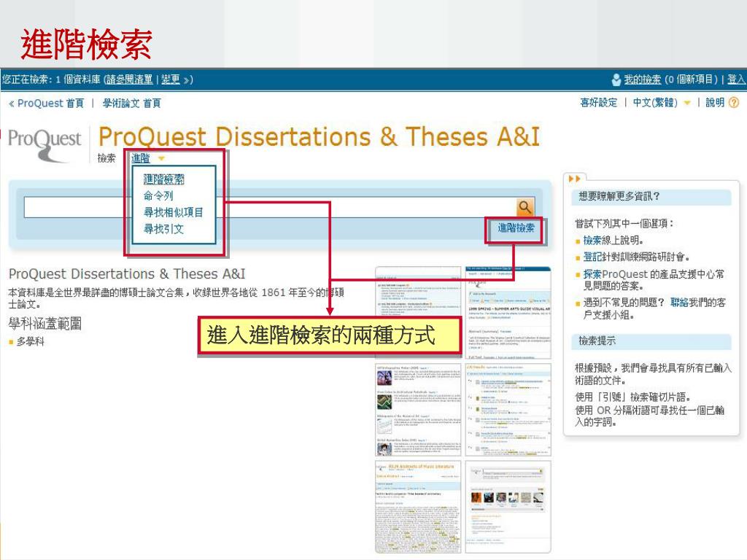This screenshot has width=747, height=560.
Task: Open the RILM Abstracts preview thumbnail
Action: point(418,507)
